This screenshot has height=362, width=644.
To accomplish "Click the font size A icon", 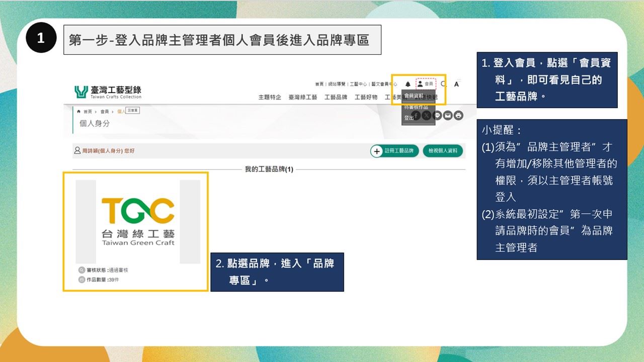I will 456,84.
